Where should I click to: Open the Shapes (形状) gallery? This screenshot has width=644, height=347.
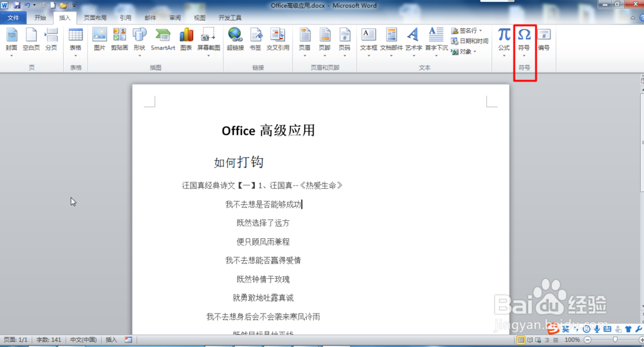pyautogui.click(x=140, y=39)
